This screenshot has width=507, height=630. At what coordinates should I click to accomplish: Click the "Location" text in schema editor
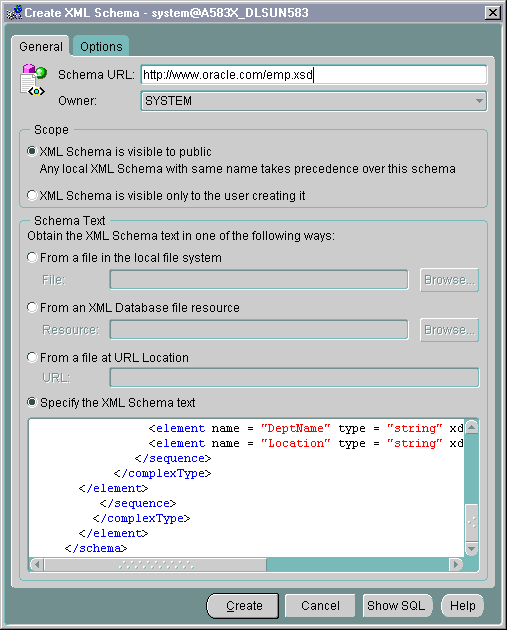pyautogui.click(x=295, y=443)
